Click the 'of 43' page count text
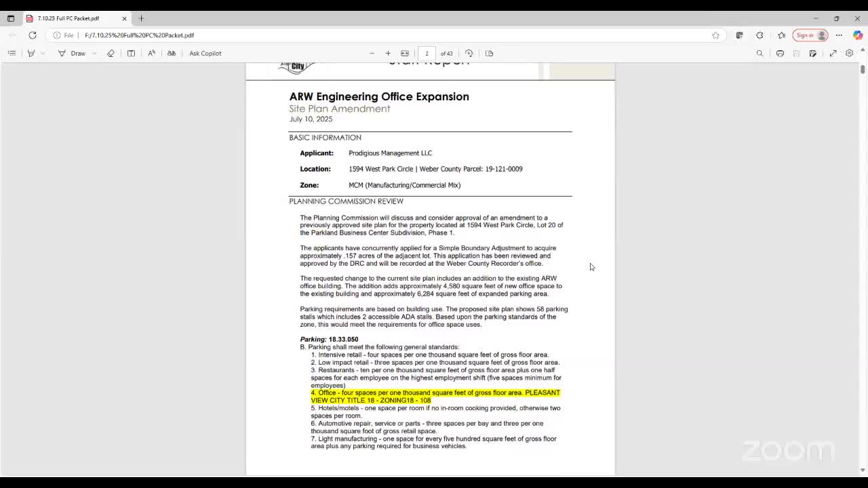 pyautogui.click(x=446, y=54)
